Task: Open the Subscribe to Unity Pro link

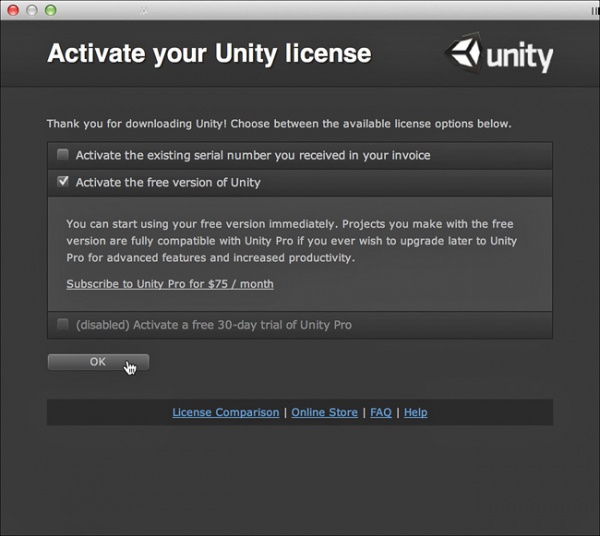Action: tap(170, 284)
